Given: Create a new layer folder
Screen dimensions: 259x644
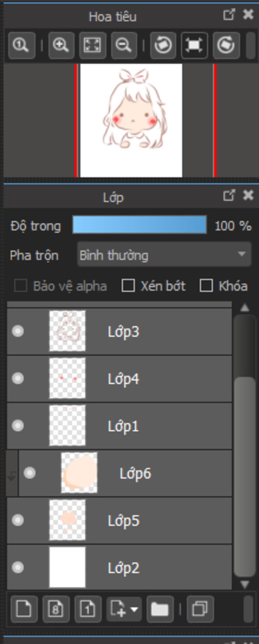Looking at the screenshot, I should [160, 609].
